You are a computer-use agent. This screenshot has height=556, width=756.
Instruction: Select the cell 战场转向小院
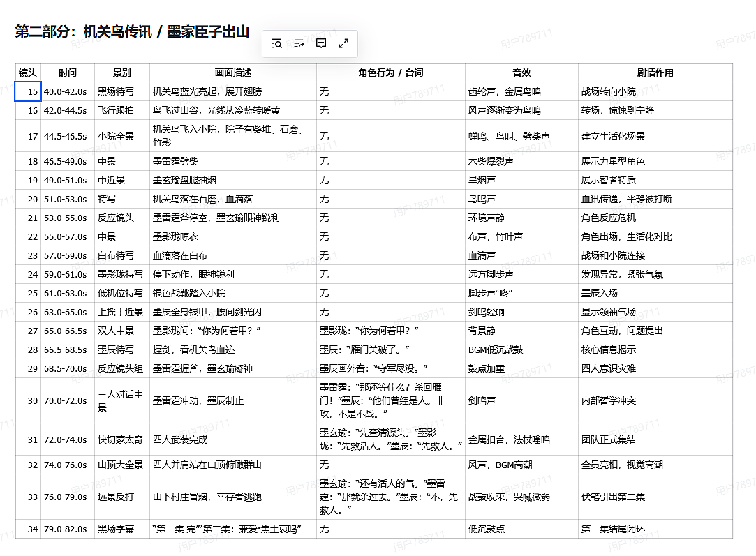click(655, 91)
